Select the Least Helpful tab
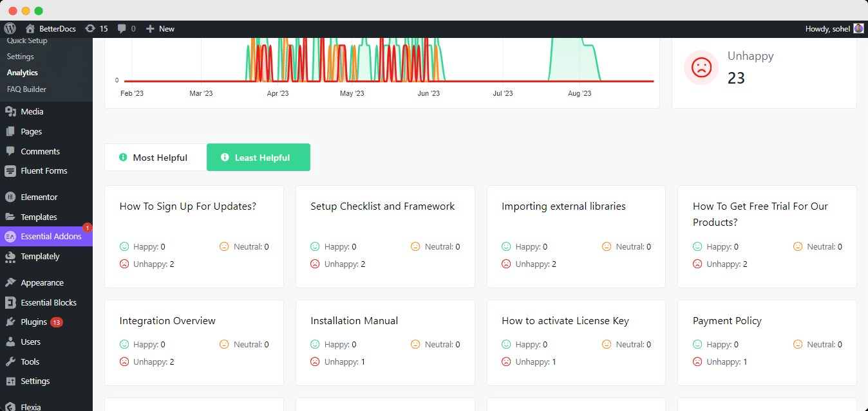This screenshot has width=868, height=411. (x=258, y=158)
